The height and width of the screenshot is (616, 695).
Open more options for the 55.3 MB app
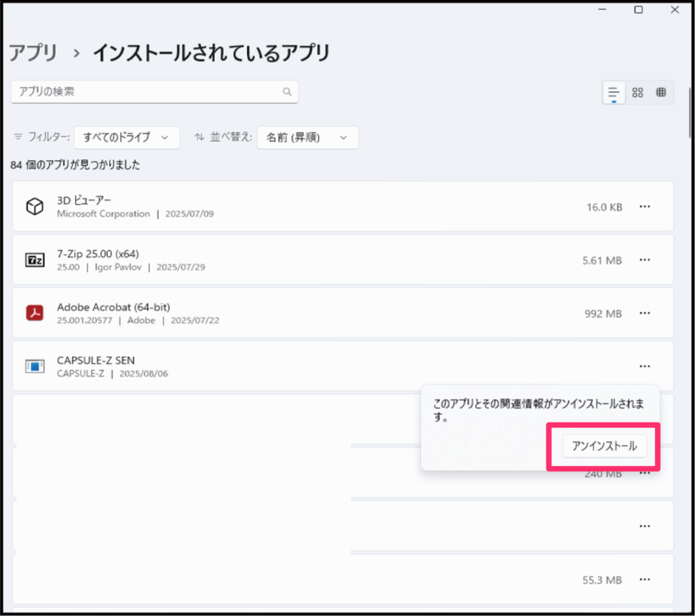pyautogui.click(x=645, y=579)
